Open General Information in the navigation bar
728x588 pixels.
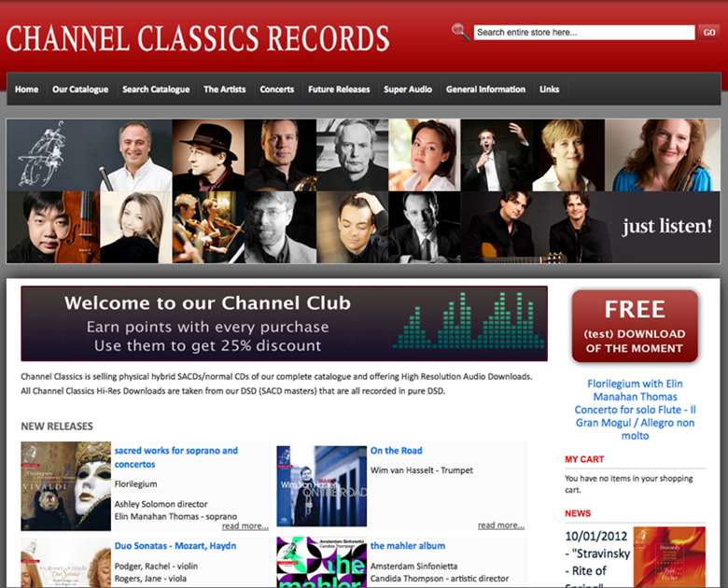tap(485, 90)
